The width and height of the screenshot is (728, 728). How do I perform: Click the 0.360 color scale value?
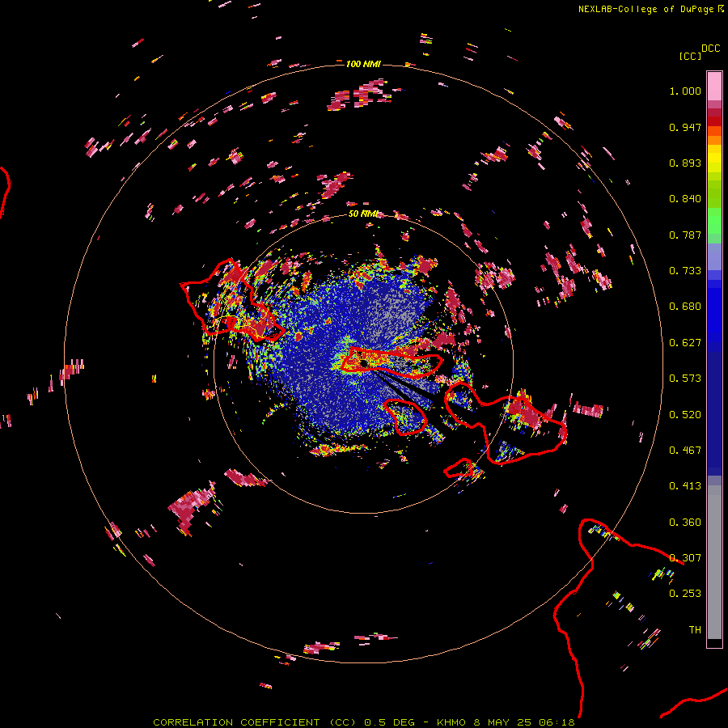pyautogui.click(x=685, y=523)
